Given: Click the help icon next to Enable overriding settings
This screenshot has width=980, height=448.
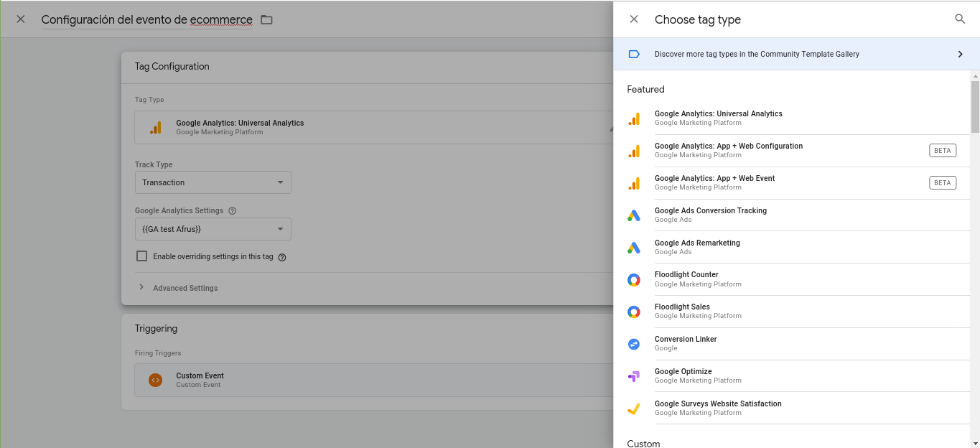Looking at the screenshot, I should (282, 257).
